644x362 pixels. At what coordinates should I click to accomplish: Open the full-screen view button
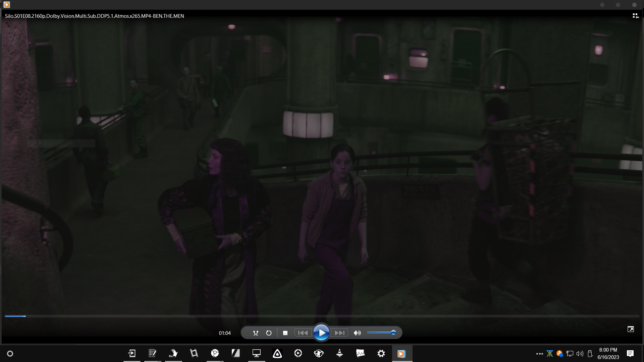(x=631, y=329)
